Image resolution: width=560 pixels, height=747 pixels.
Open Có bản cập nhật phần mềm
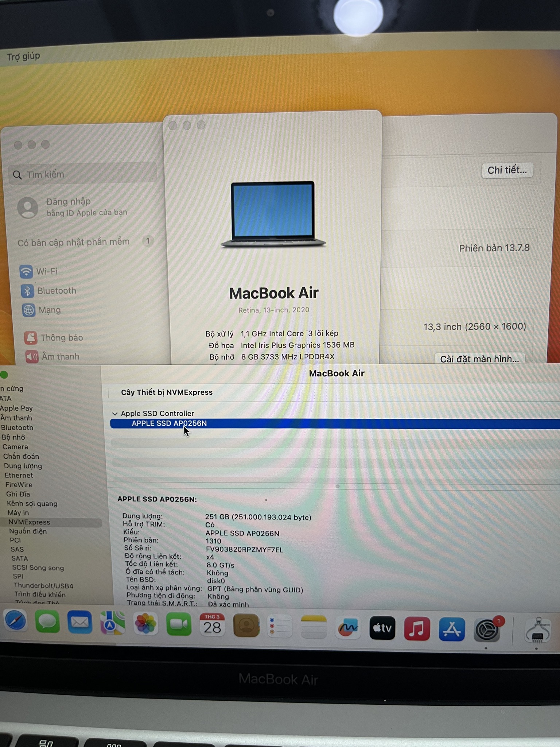pyautogui.click(x=86, y=242)
